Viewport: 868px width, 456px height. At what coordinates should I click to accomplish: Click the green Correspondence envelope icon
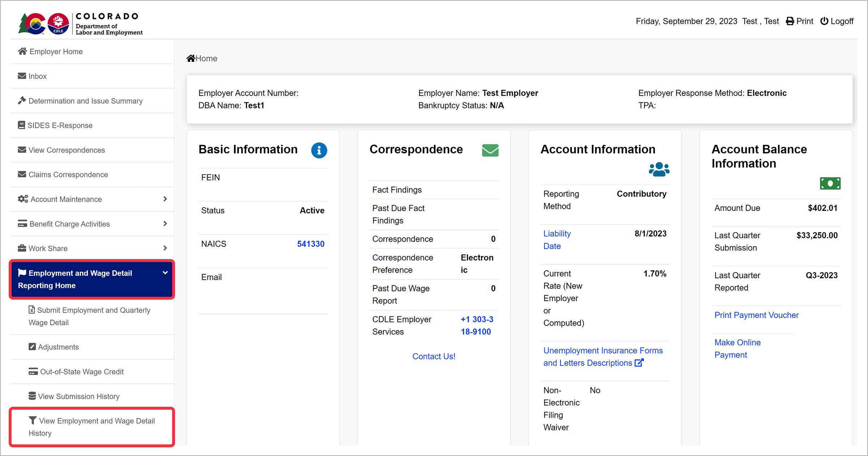pos(490,150)
